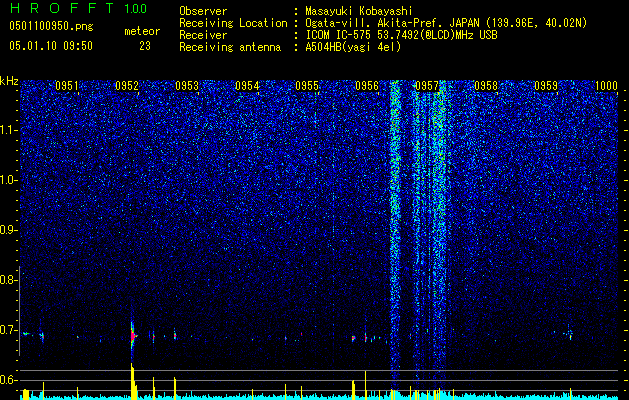Select the 0953 time marker
Screen dimensions: 629x400
click(x=187, y=85)
